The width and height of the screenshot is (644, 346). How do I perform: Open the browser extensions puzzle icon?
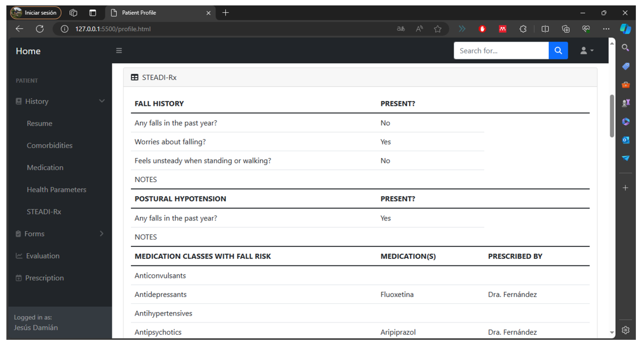[x=523, y=29]
